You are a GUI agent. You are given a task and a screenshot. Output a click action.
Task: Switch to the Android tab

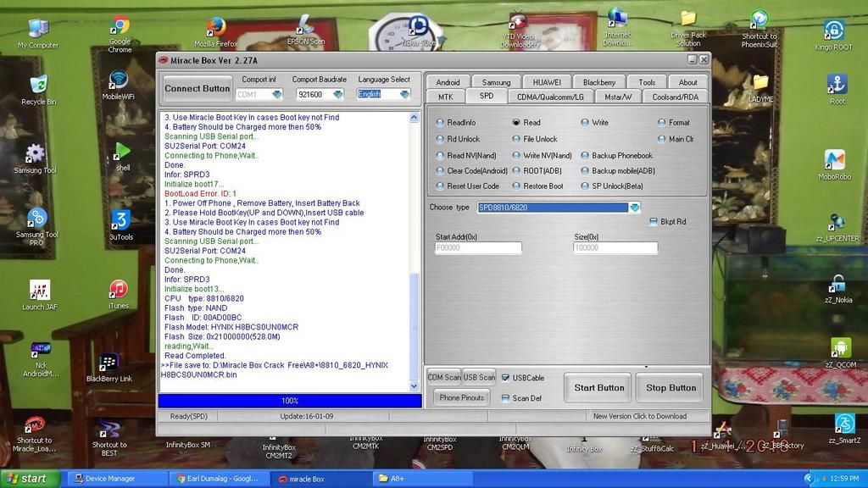point(448,82)
